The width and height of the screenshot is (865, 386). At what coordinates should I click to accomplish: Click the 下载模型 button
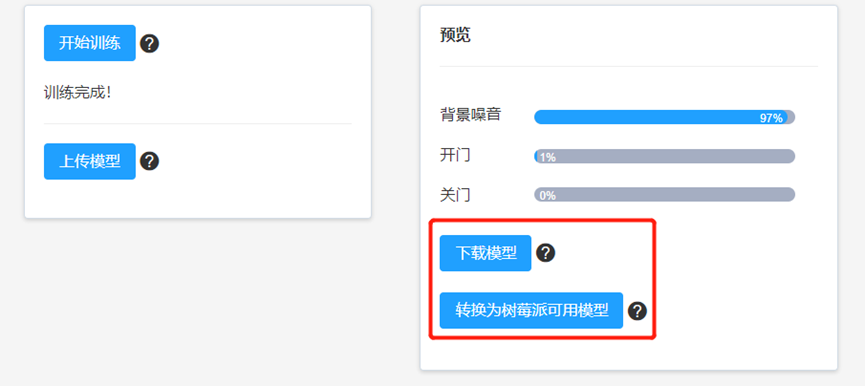point(485,253)
